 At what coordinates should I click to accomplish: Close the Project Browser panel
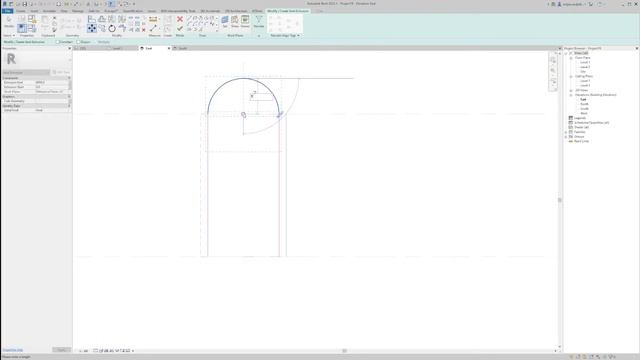pyautogui.click(x=636, y=48)
